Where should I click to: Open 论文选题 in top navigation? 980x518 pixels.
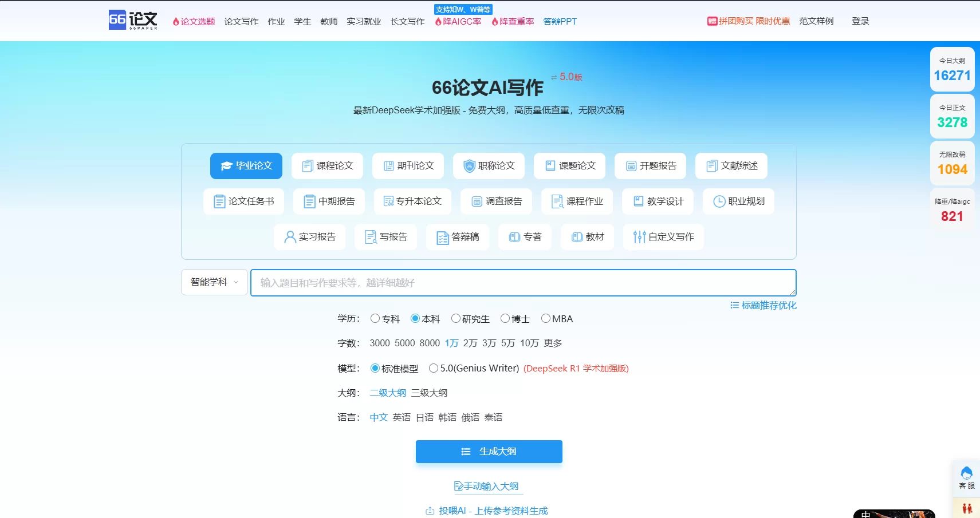194,21
